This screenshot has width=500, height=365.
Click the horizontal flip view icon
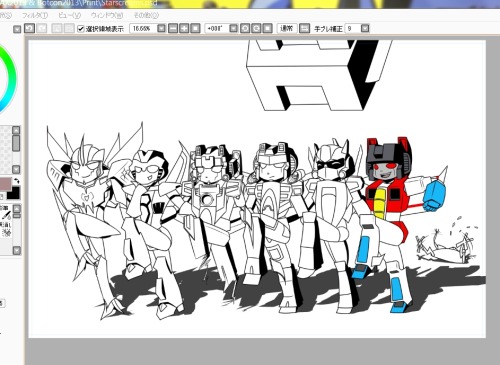point(304,28)
